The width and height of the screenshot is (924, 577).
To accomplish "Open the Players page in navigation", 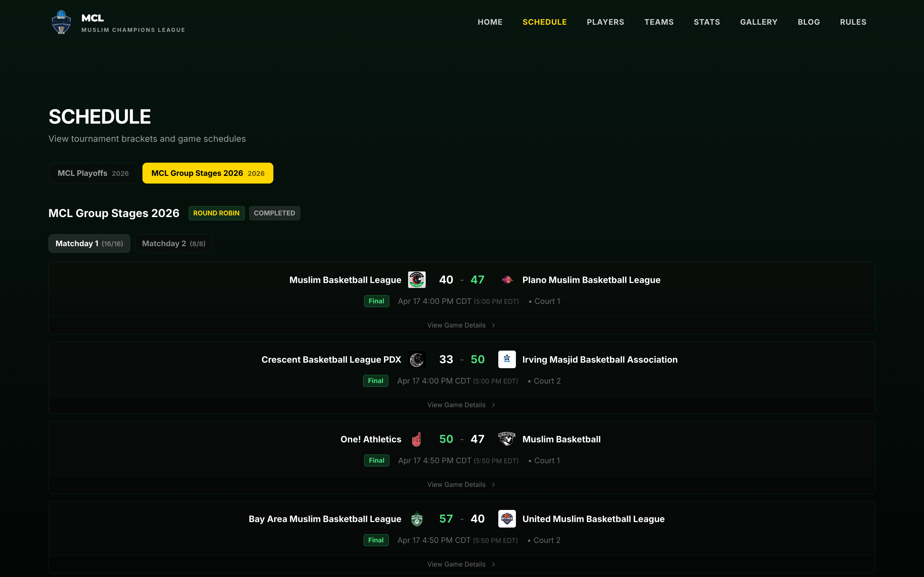I will click(605, 22).
